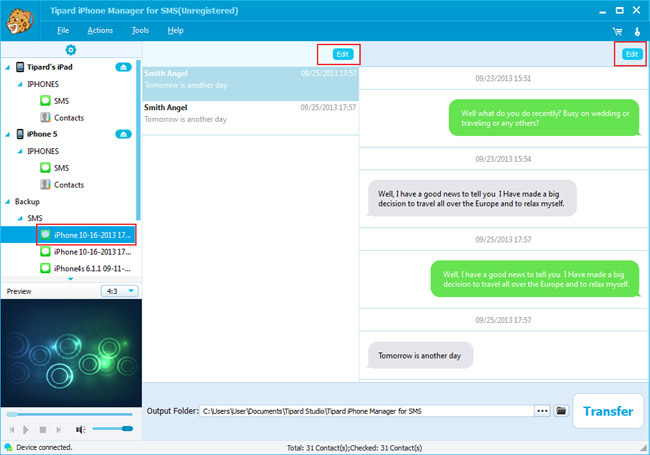Click the gray 'good news' message bubble
The image size is (650, 455).
click(x=472, y=198)
